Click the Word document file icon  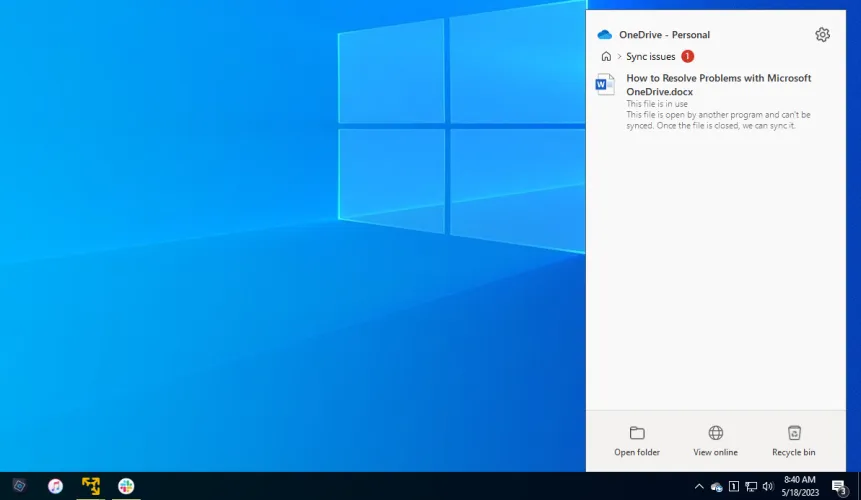[x=605, y=85]
